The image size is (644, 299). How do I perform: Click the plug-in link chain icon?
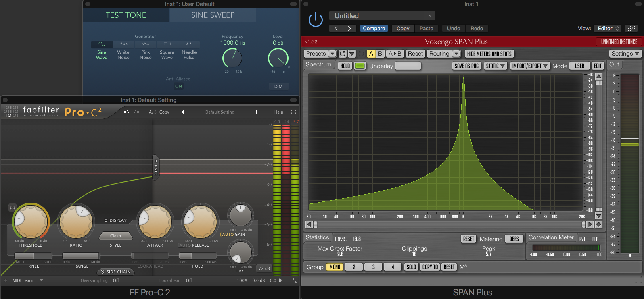coord(631,28)
